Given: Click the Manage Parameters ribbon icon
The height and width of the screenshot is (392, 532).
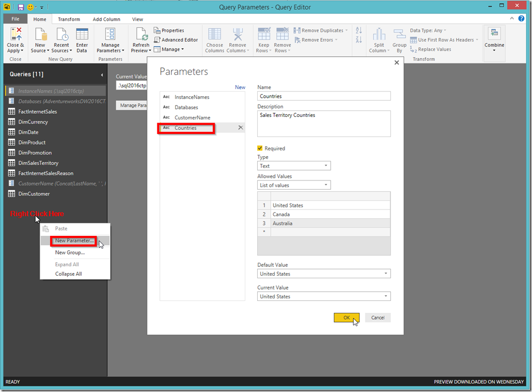Looking at the screenshot, I should pyautogui.click(x=110, y=34).
